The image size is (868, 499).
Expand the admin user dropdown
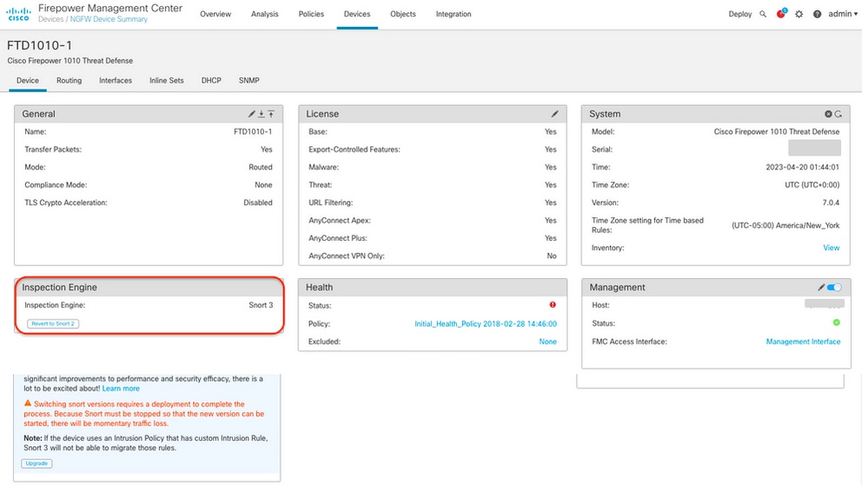click(843, 14)
